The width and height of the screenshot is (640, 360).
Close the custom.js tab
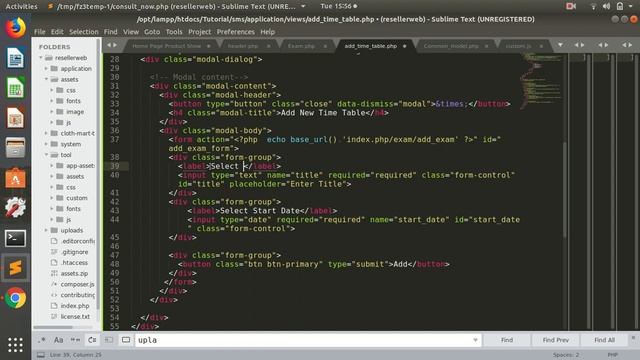click(x=541, y=46)
